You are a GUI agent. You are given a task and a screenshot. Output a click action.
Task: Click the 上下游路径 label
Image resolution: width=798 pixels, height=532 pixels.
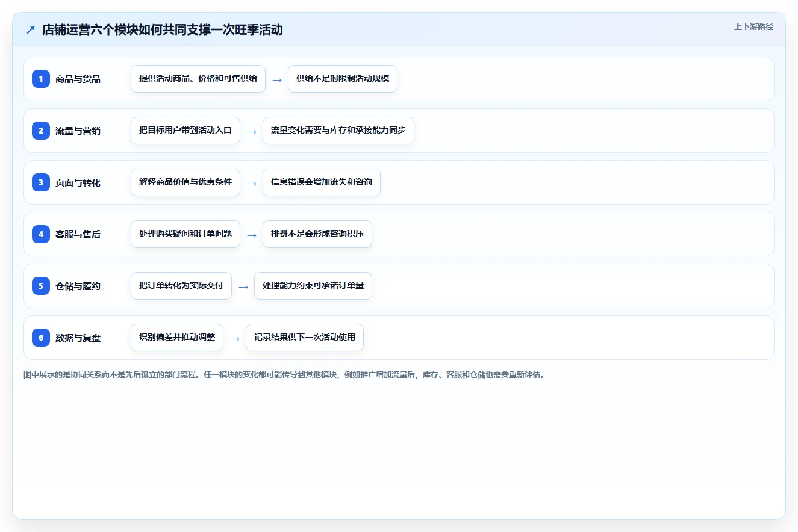(x=753, y=26)
